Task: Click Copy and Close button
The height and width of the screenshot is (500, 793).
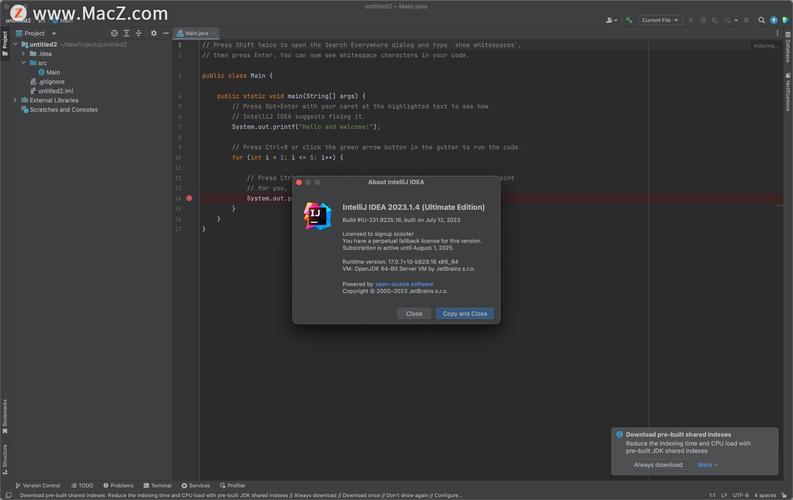Action: pos(465,313)
